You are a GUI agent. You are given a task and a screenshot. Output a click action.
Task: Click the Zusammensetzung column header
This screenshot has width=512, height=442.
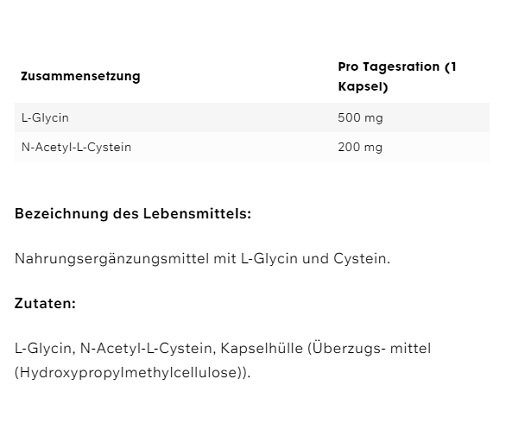point(80,76)
